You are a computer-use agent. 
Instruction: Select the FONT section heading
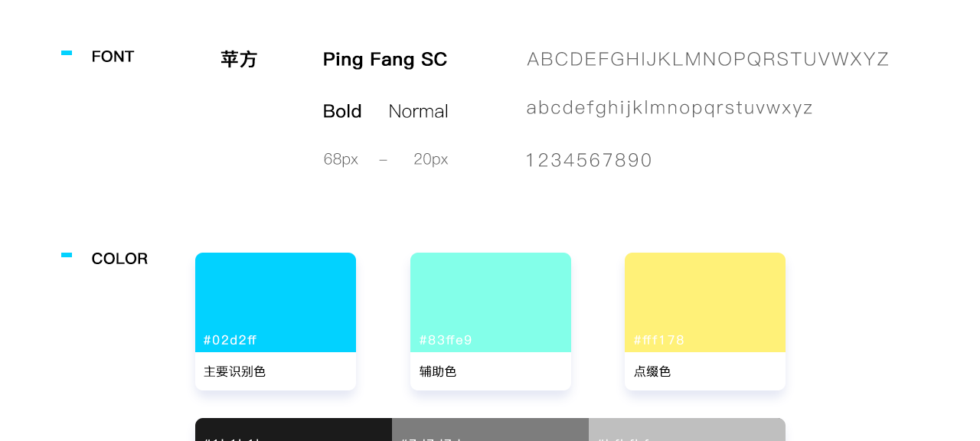point(113,57)
